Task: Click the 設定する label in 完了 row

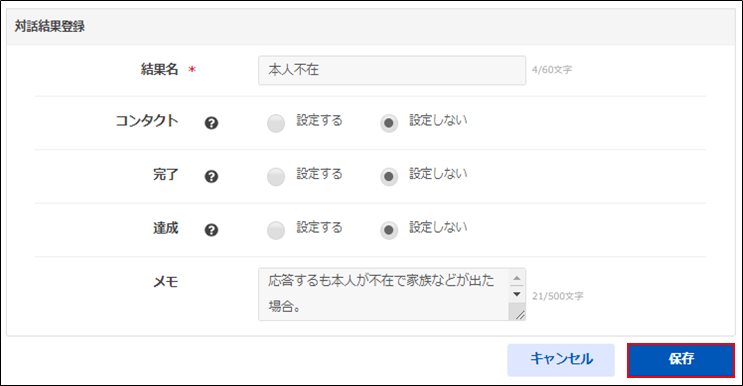Action: (319, 174)
